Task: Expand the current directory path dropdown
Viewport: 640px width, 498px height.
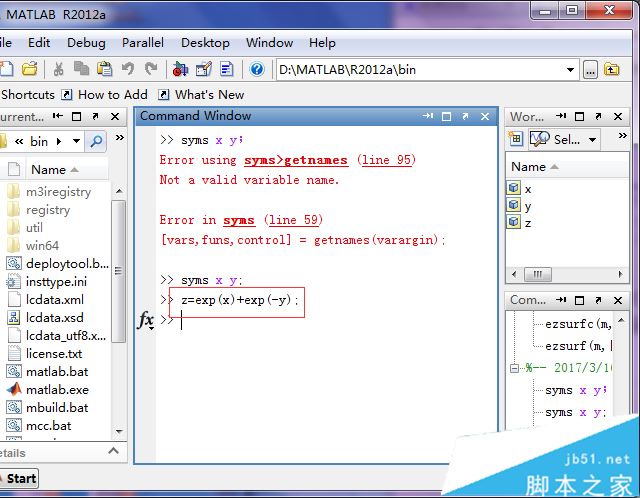Action: point(570,70)
